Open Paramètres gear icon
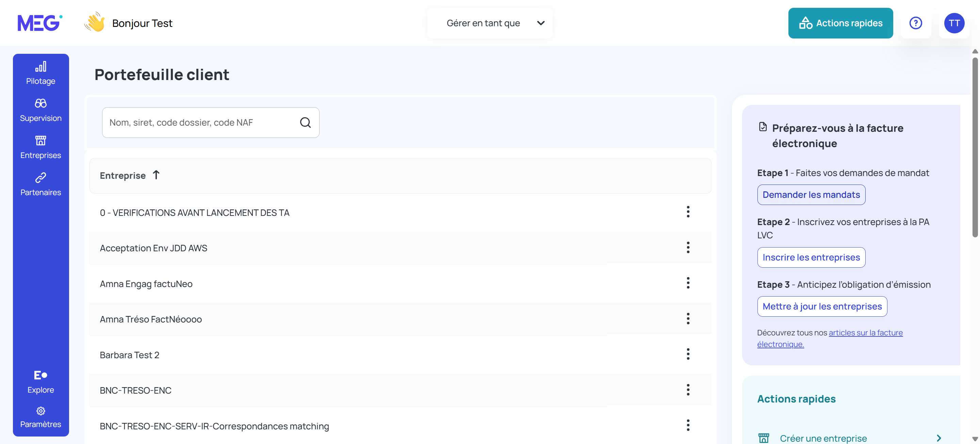This screenshot has height=444, width=980. coord(41,411)
